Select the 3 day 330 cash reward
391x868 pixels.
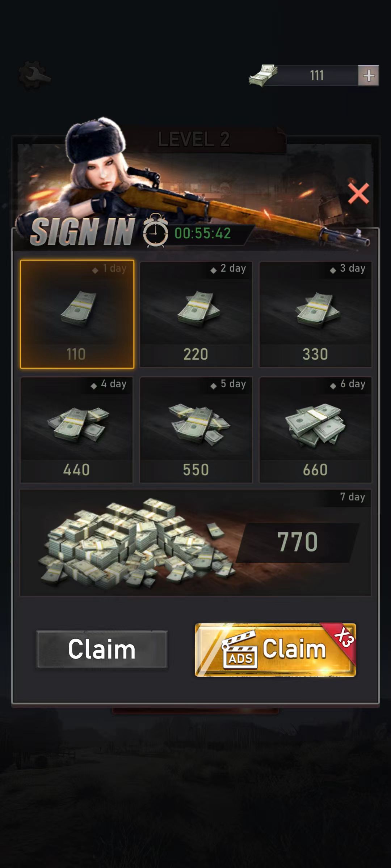pyautogui.click(x=315, y=314)
